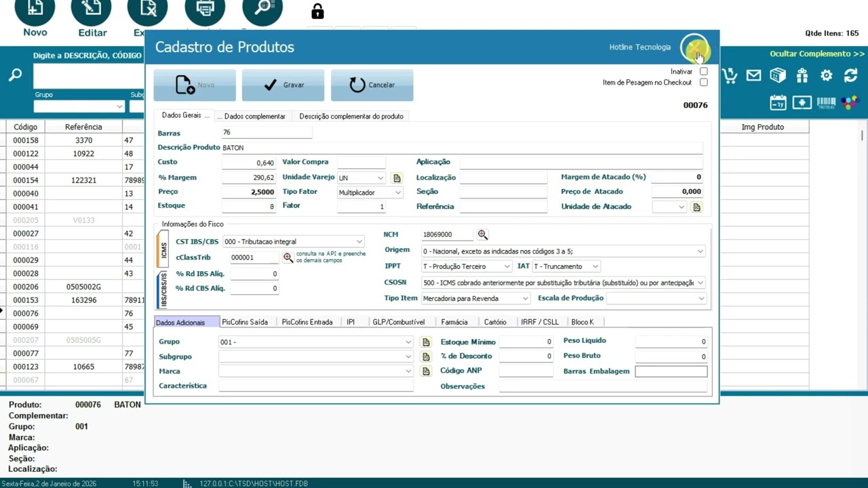Click Ocultar Complemento link
Screen dimensions: 868x488
click(817, 54)
